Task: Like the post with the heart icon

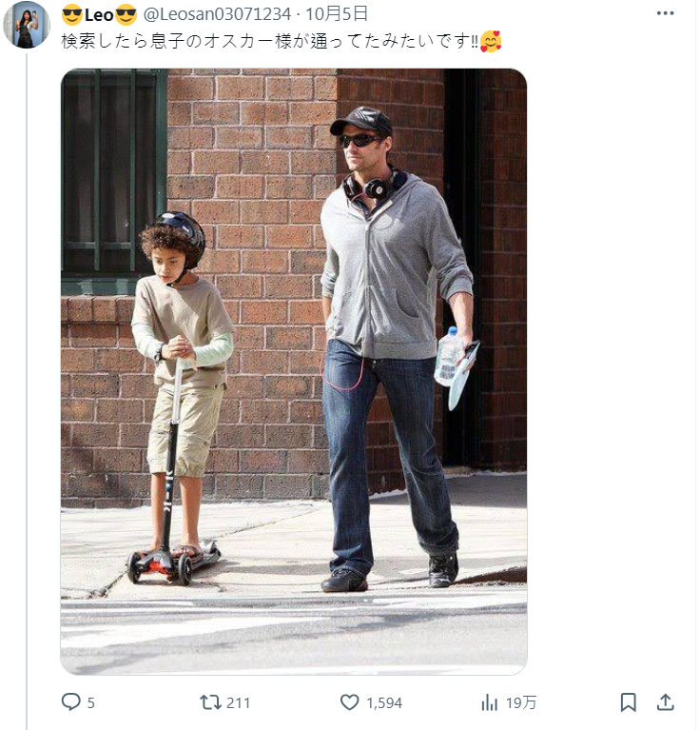Action: [x=349, y=702]
